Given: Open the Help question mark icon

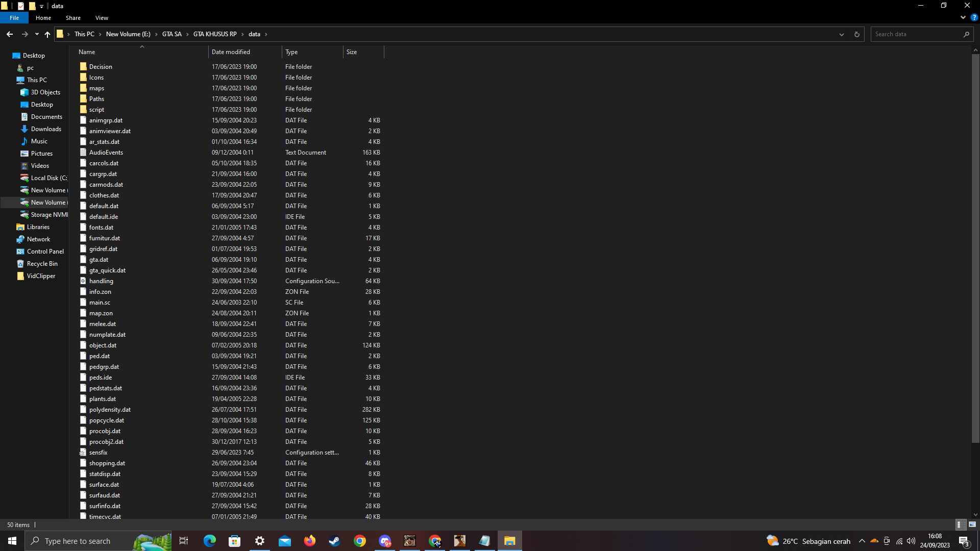Looking at the screenshot, I should (974, 17).
